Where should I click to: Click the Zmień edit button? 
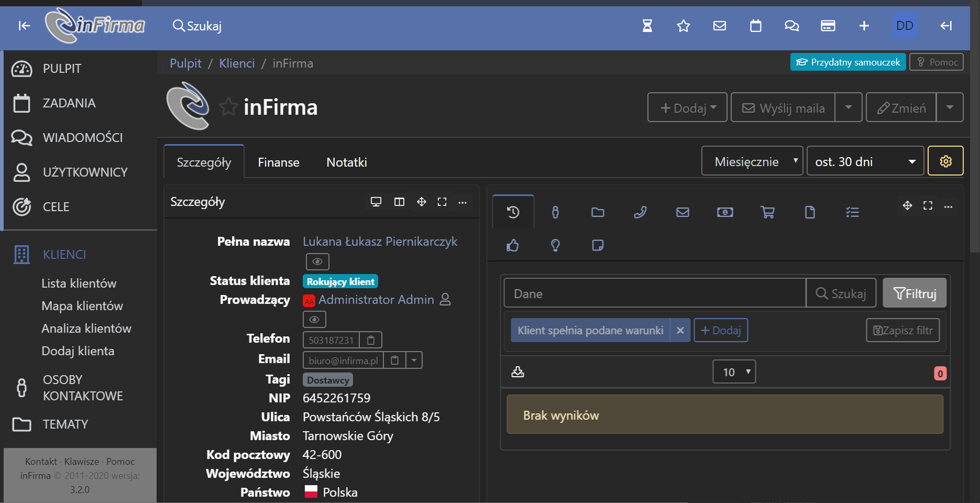901,107
